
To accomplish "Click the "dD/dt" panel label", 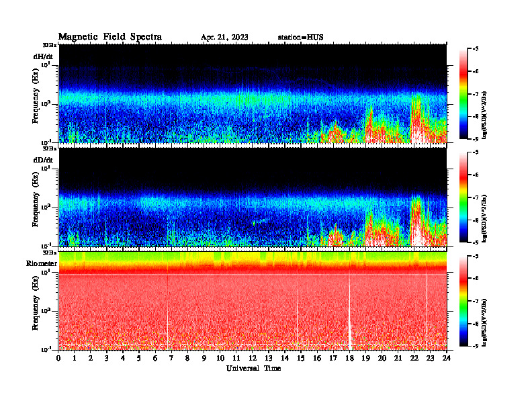I will pyautogui.click(x=43, y=160).
